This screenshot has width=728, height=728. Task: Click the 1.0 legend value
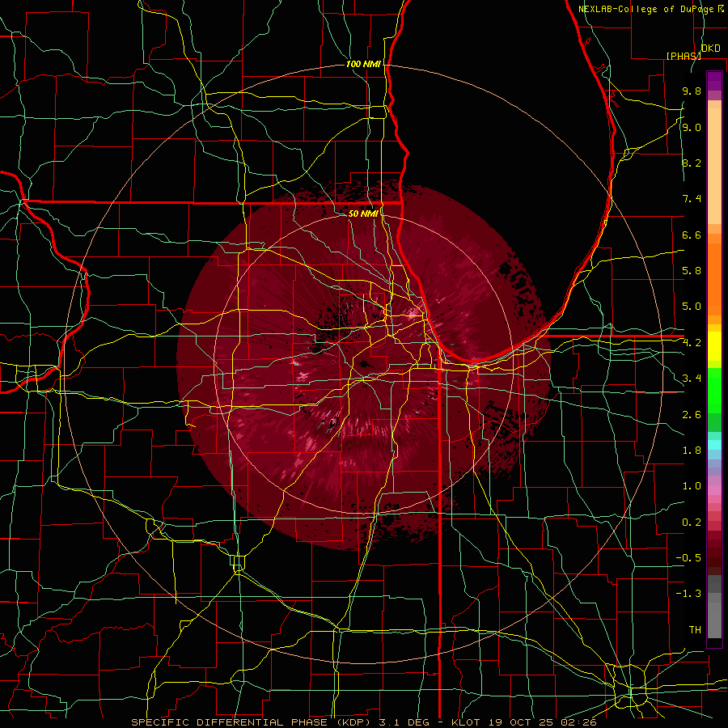click(692, 486)
